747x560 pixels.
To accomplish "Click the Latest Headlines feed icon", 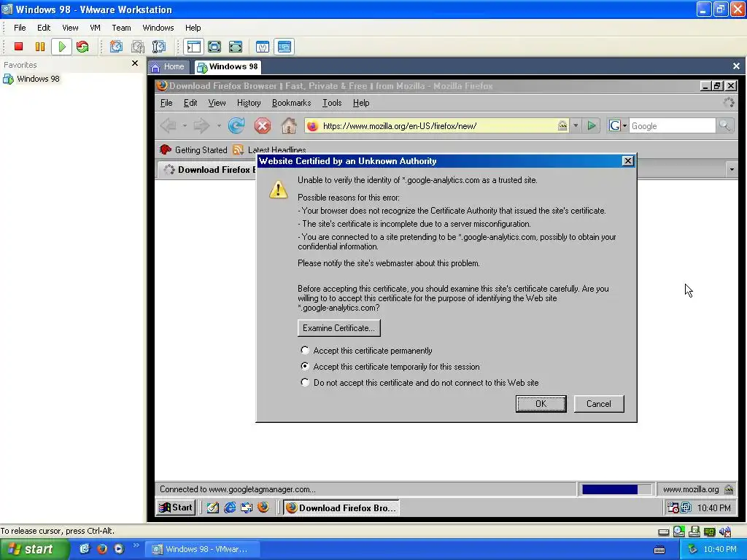I will (238, 150).
